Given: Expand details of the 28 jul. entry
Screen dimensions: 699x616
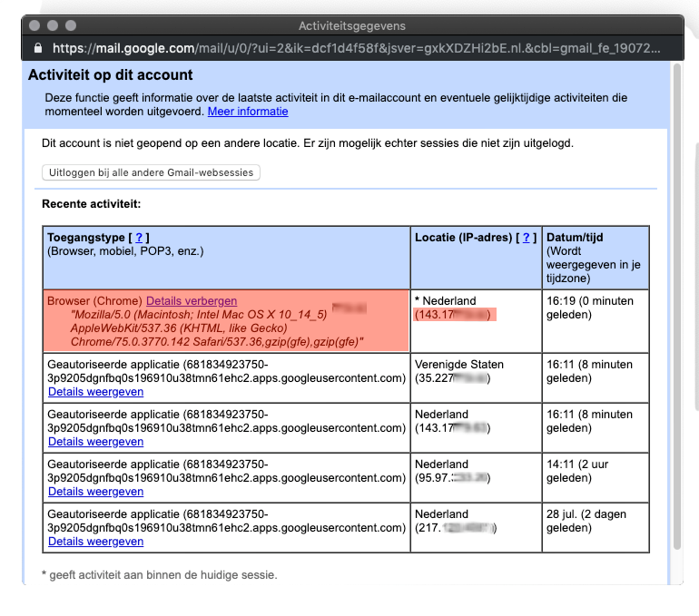Looking at the screenshot, I should [95, 542].
